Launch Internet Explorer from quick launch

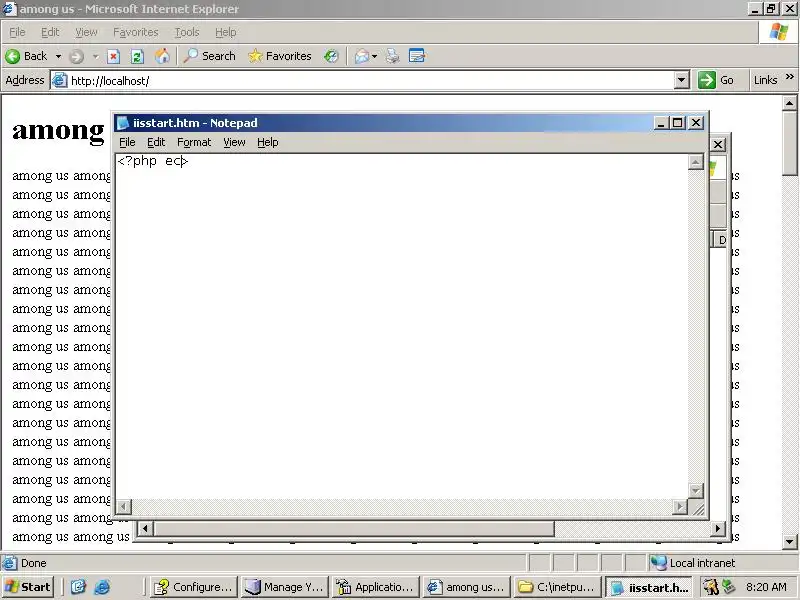pos(102,587)
